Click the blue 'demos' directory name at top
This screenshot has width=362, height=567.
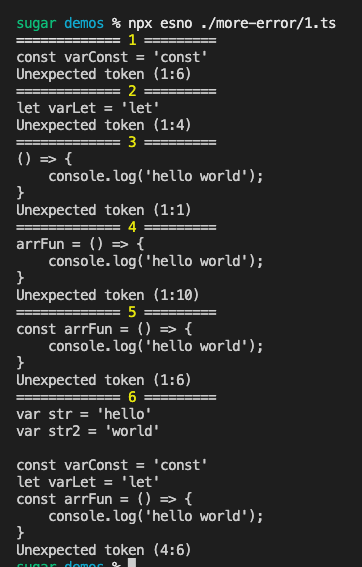(x=84, y=23)
